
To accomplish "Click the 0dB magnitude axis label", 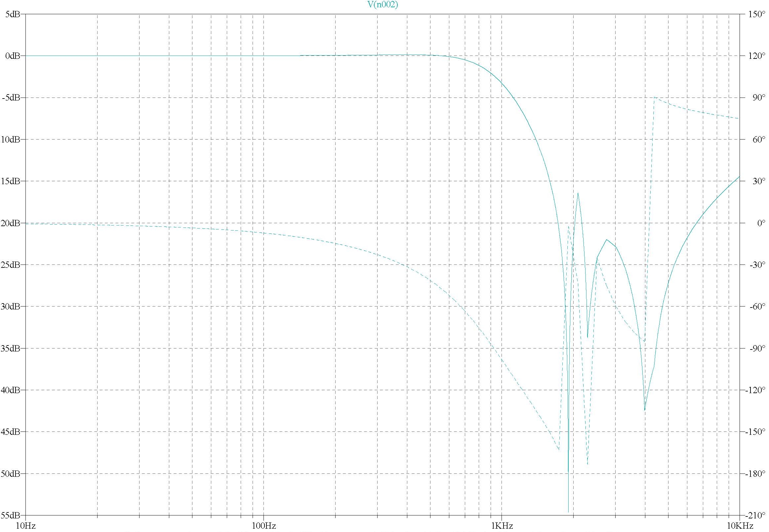I will [x=12, y=56].
